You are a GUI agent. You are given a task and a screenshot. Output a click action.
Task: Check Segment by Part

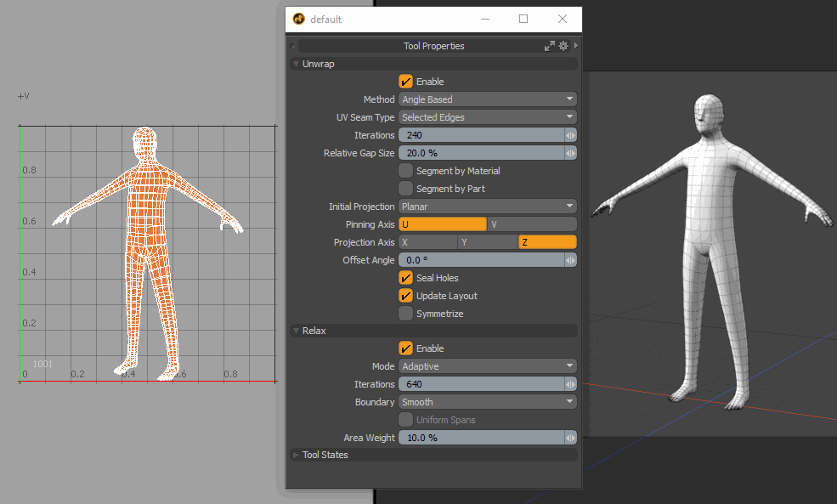[x=405, y=188]
